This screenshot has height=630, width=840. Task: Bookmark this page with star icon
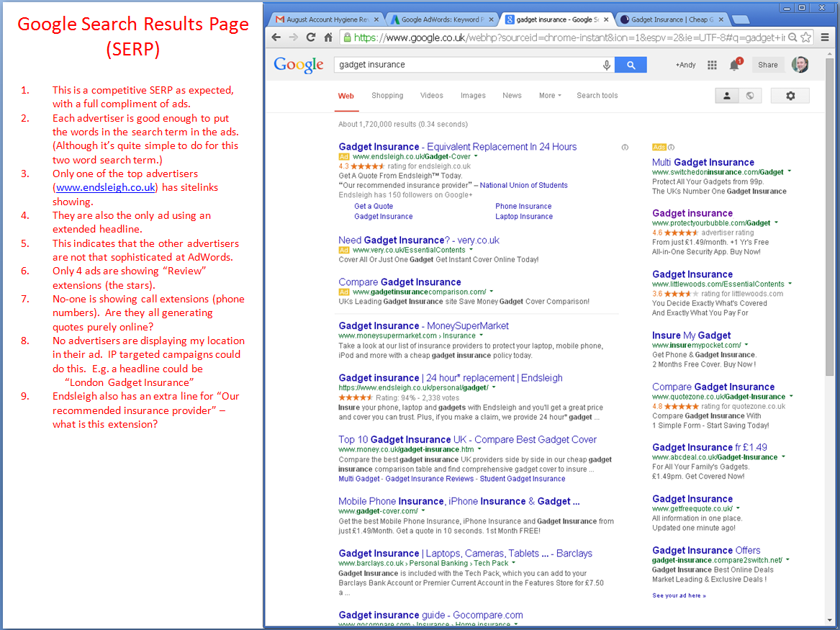point(805,37)
